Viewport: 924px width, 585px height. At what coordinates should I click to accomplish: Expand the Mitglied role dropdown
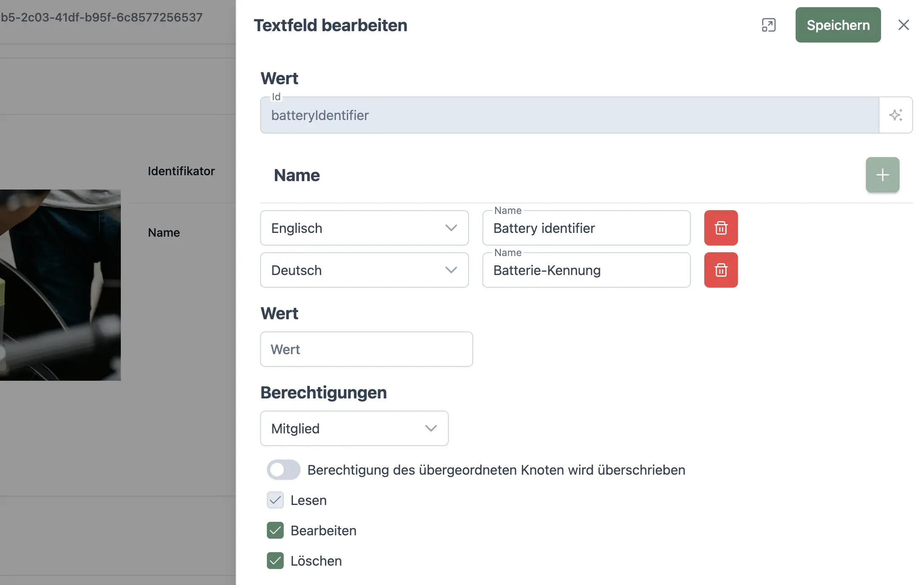point(354,428)
